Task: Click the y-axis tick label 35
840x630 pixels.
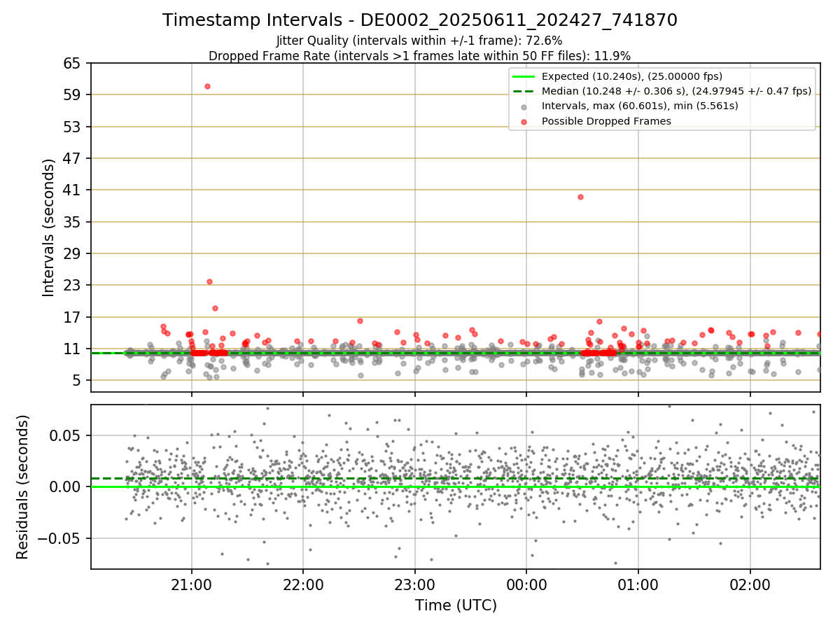Action: coord(73,222)
